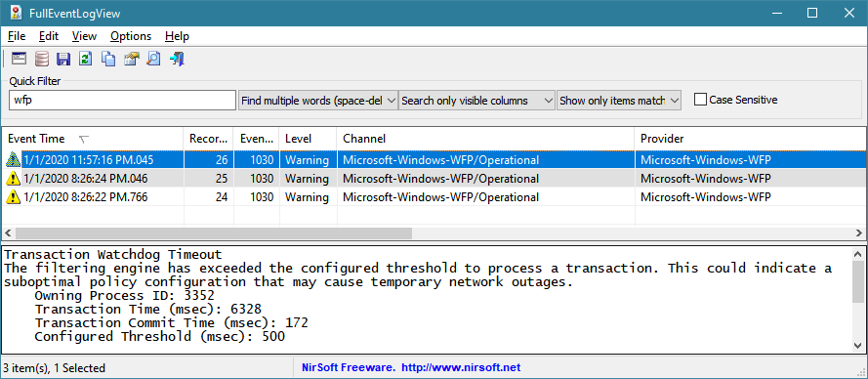Sort by the Event Time column header
This screenshot has width=868, height=379.
[93, 139]
